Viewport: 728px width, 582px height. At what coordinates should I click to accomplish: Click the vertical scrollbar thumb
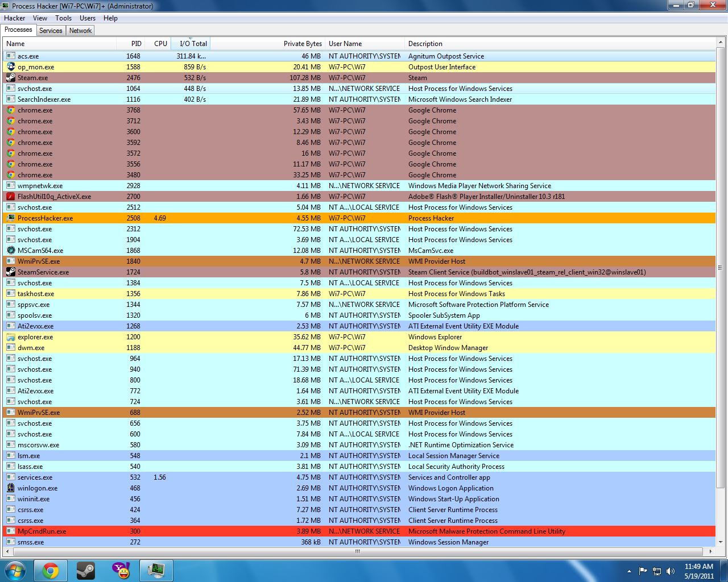(721, 268)
